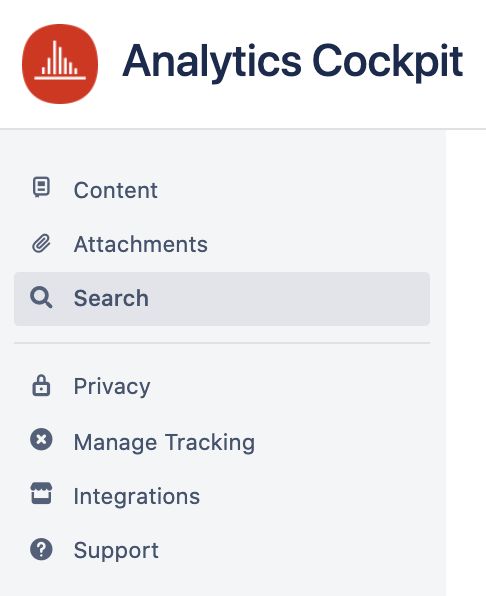Click the word Cockpit in the header
The height and width of the screenshot is (596, 486).
(x=388, y=62)
